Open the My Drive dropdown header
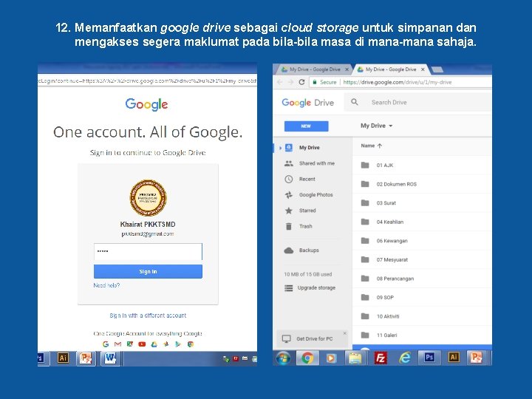This screenshot has height=399, width=532. coord(376,126)
